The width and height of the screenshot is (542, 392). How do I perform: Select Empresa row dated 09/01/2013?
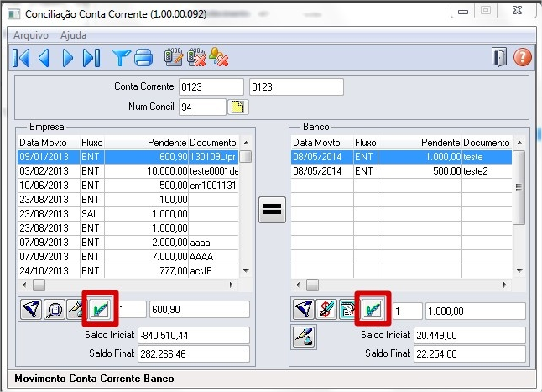click(128, 157)
